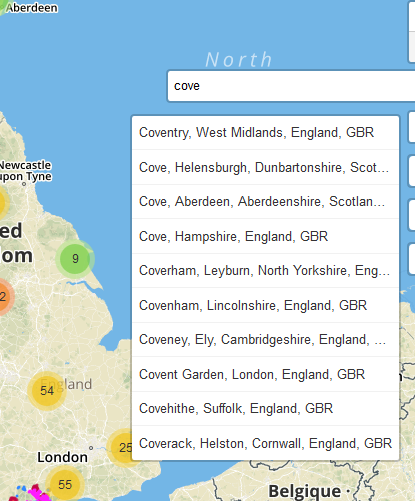The height and width of the screenshot is (501, 415).
Task: Click the orange cluster marker at left edge
Action: tap(4, 297)
